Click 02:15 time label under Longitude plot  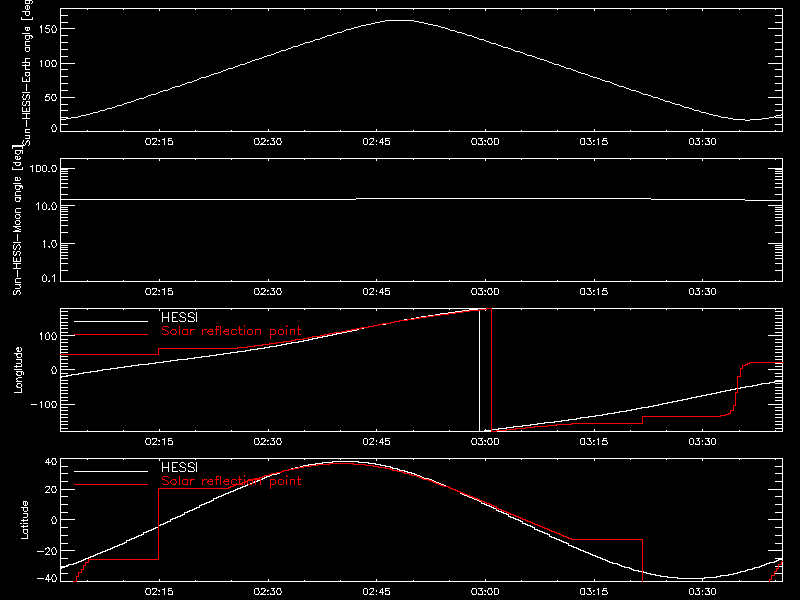(x=159, y=442)
